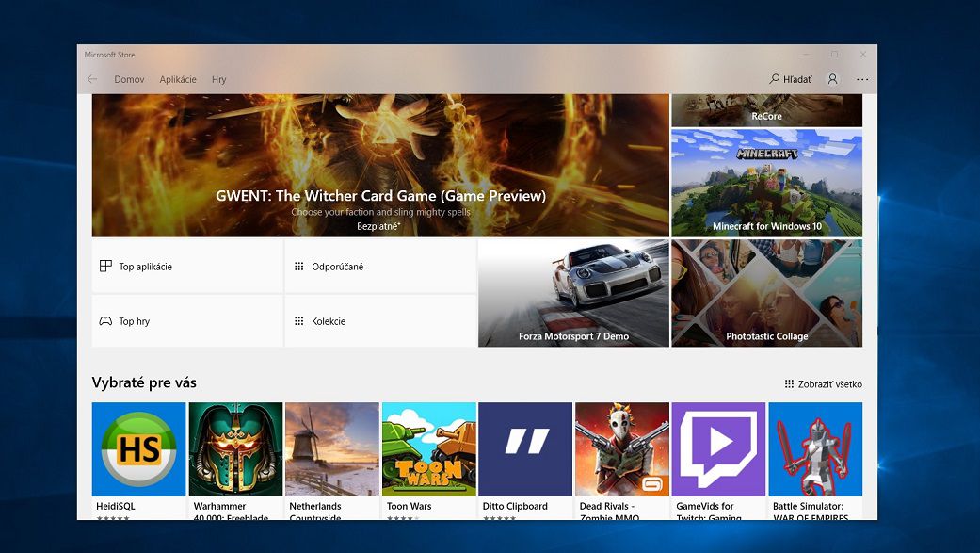Screen dimensions: 980x553
Task: Click the Bezplatné price label
Action: pyautogui.click(x=378, y=226)
